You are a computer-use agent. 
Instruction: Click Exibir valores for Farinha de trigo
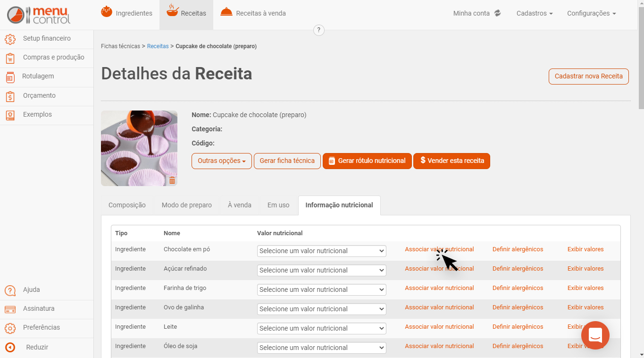585,288
